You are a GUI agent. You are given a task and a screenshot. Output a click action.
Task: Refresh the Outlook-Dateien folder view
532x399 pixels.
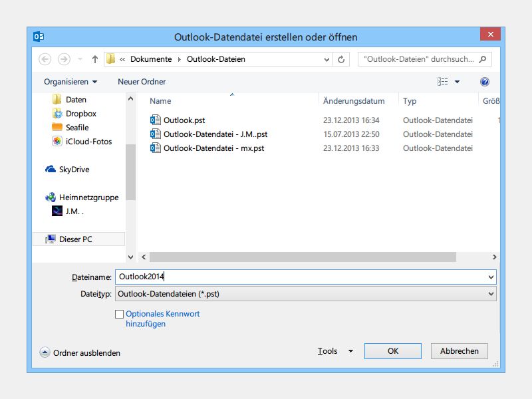[x=341, y=60]
